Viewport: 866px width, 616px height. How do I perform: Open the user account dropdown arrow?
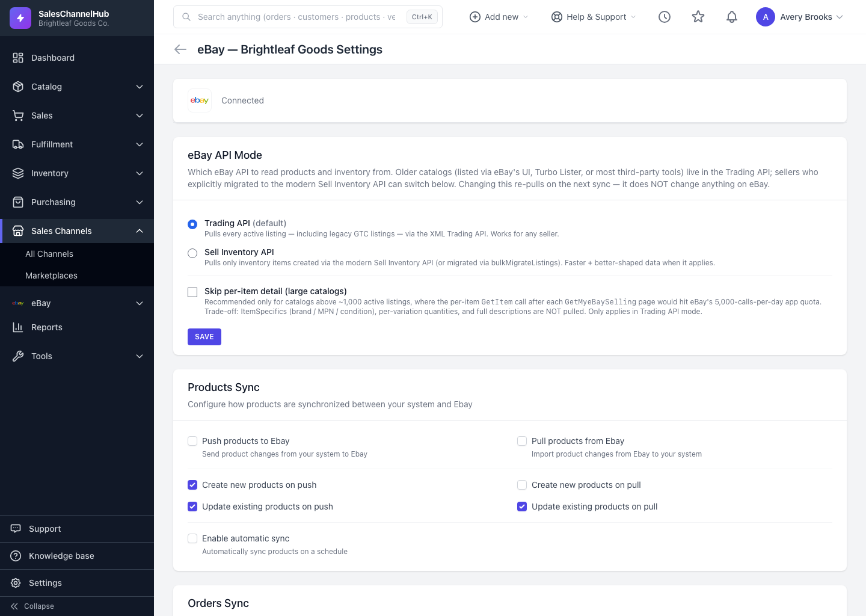pos(840,17)
